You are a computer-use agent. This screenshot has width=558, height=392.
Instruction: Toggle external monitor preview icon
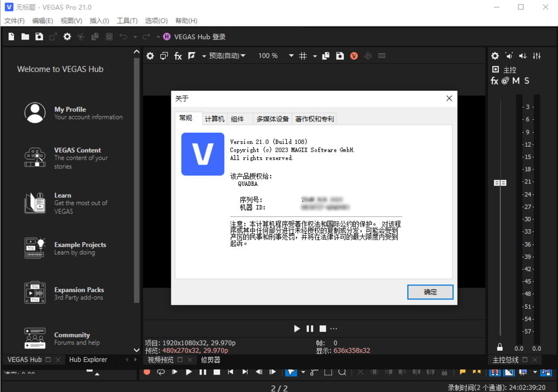click(164, 56)
